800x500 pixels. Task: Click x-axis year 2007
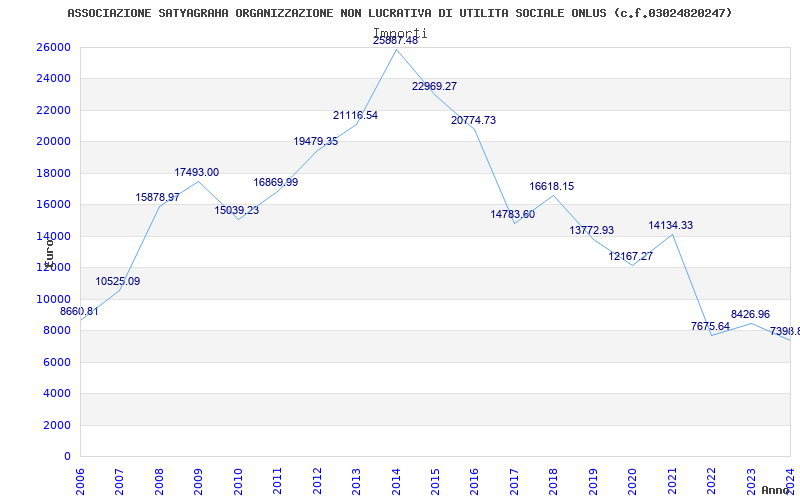coord(119,481)
